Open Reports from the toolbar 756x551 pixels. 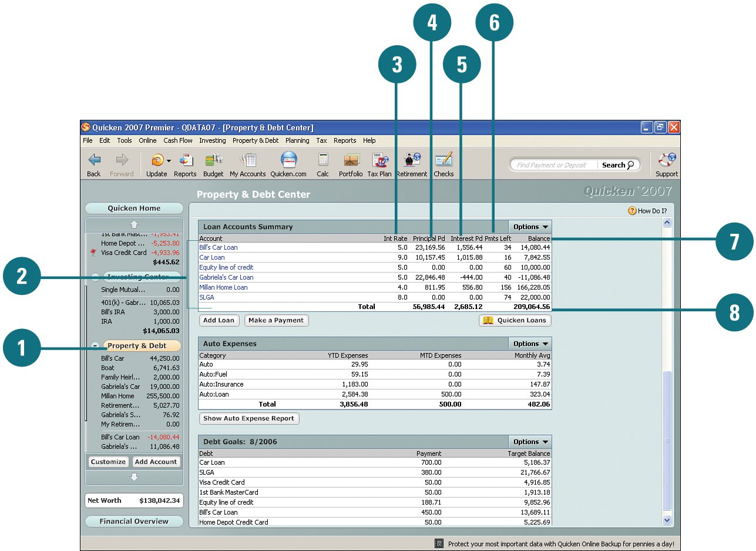186,160
